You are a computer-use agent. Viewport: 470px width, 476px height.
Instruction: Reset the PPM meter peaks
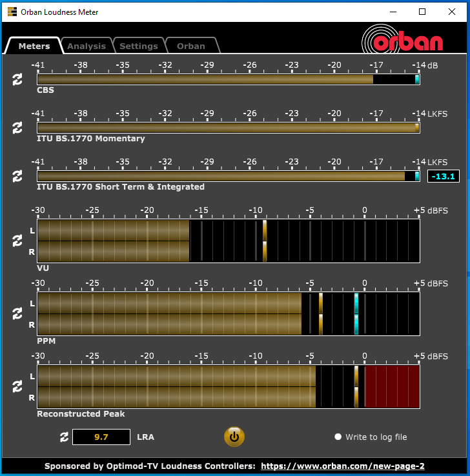17,313
